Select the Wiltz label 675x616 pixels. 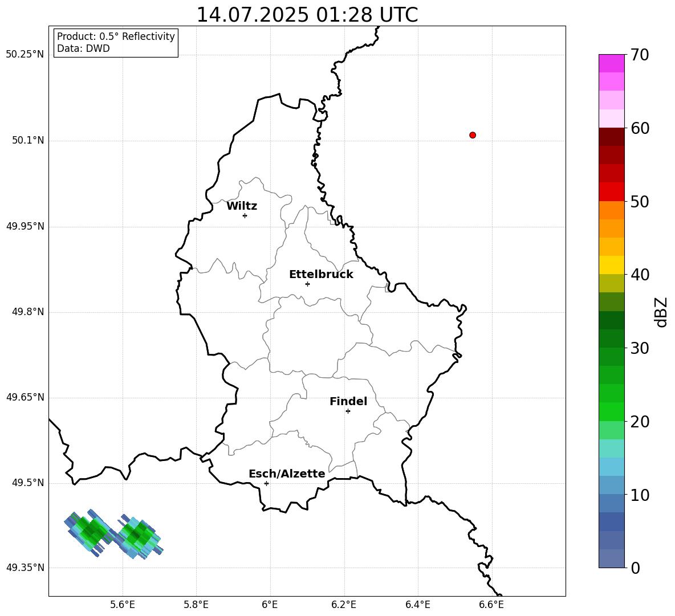click(x=242, y=206)
